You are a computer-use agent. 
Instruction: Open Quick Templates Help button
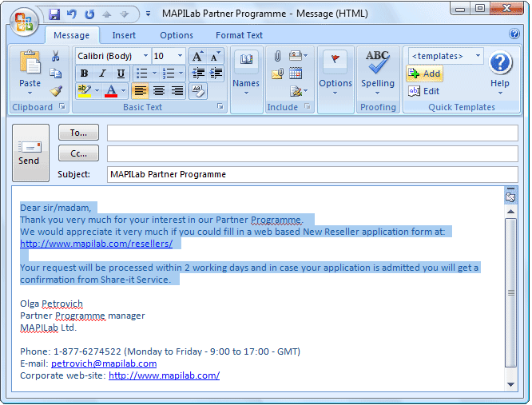tap(500, 73)
